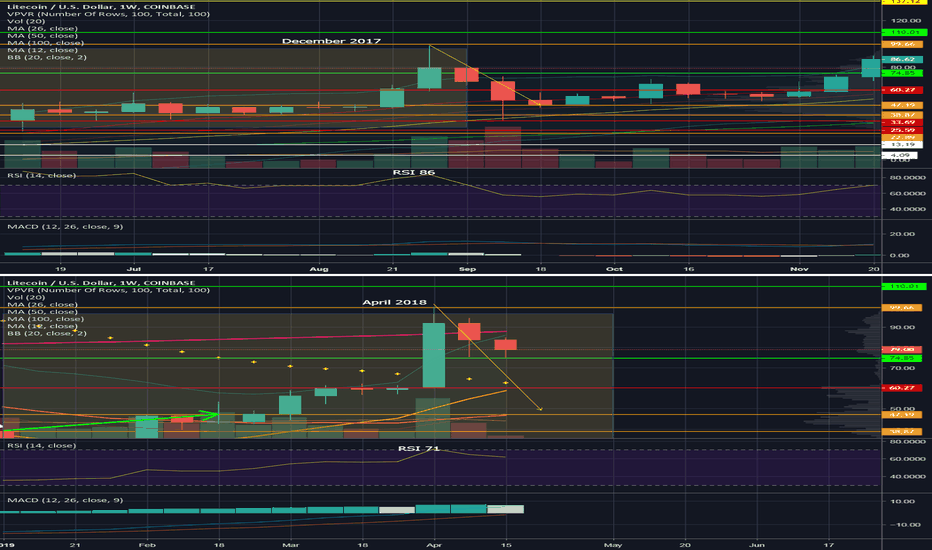The height and width of the screenshot is (550, 932).
Task: Select 'MA (12, close)' legend in December 2017 chart
Action: click(x=42, y=50)
